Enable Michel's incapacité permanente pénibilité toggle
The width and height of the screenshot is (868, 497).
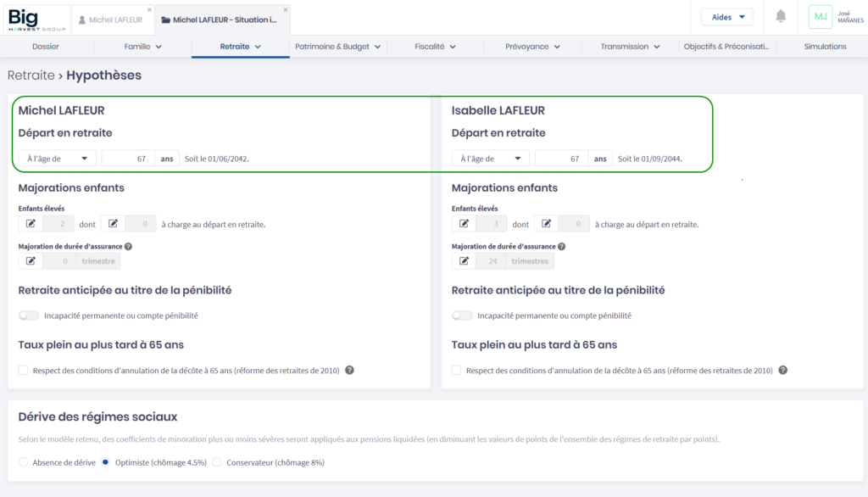(x=30, y=316)
